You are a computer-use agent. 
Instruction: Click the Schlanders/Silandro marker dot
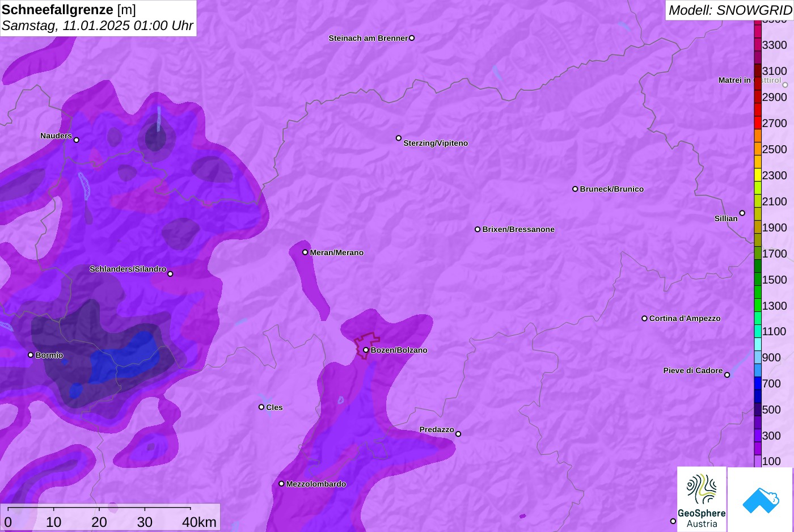tap(170, 274)
